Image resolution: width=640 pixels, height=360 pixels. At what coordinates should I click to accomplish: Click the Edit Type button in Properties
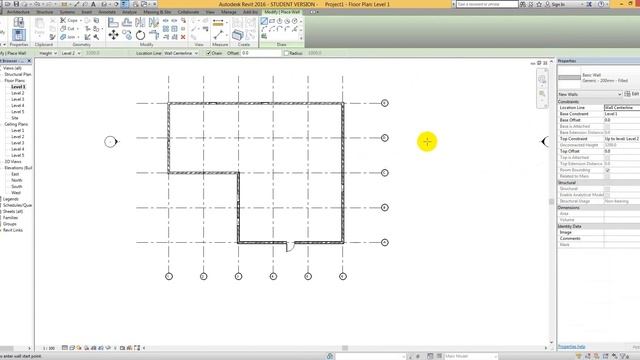(x=632, y=94)
